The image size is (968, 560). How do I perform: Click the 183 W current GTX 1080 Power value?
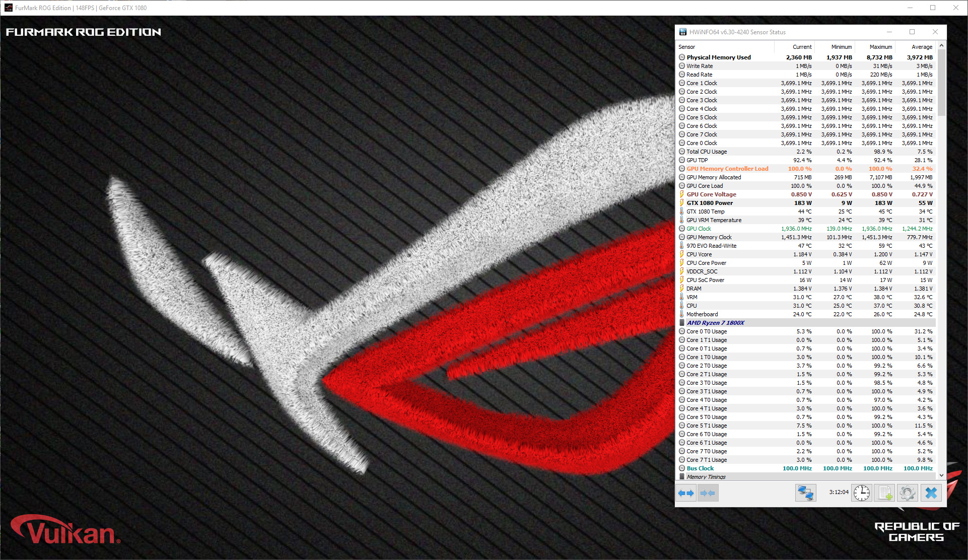point(803,203)
